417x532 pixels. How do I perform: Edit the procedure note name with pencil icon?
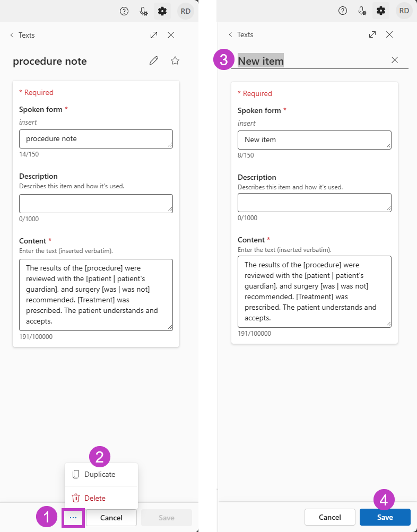pos(154,60)
